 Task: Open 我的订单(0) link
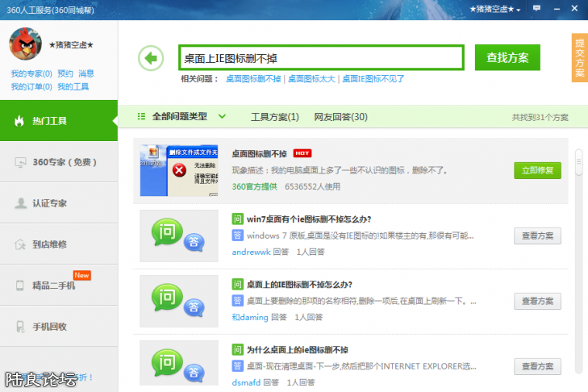point(31,87)
